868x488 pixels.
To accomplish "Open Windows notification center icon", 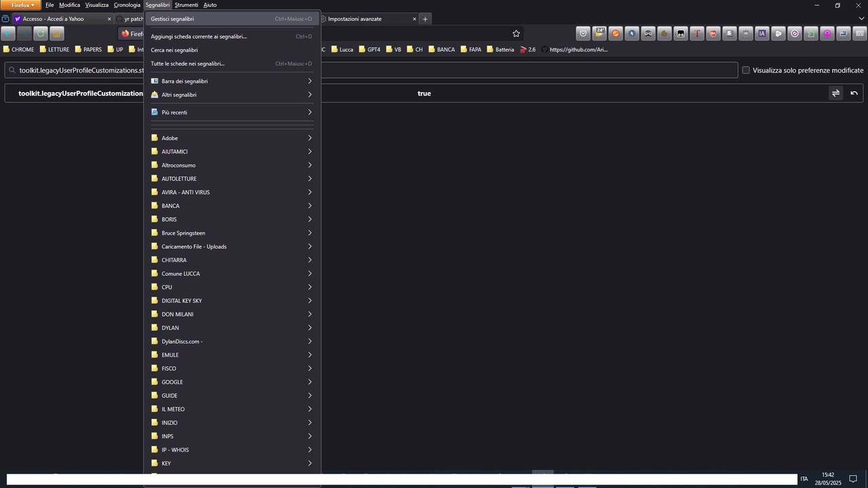I will [853, 479].
